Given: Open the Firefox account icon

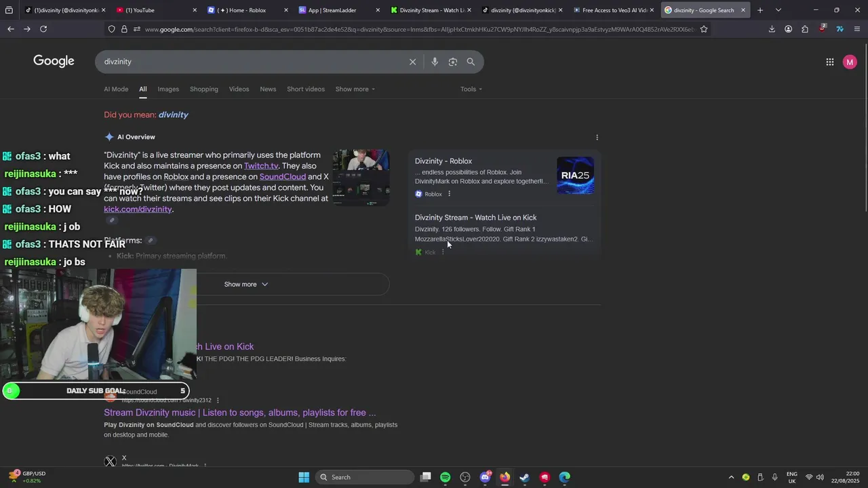Looking at the screenshot, I should (x=788, y=29).
